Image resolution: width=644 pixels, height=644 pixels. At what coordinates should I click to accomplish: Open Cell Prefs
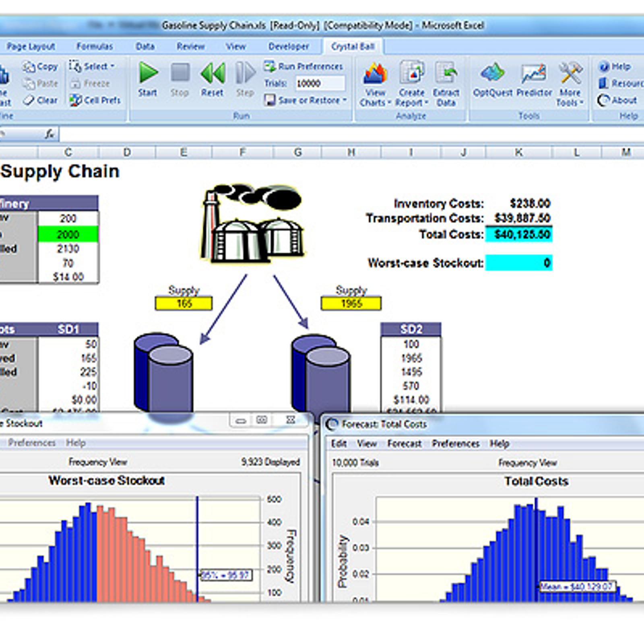click(x=95, y=100)
